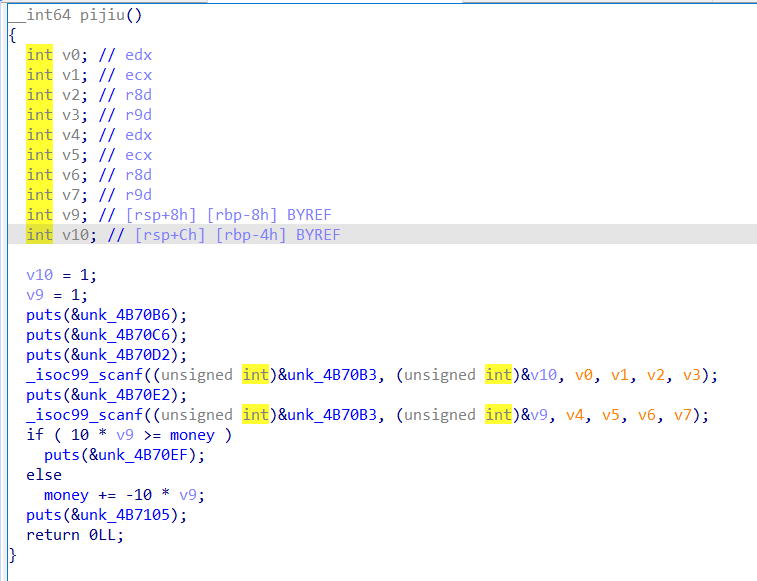Select the __int64 return type
This screenshot has height=581, width=757.
click(41, 14)
